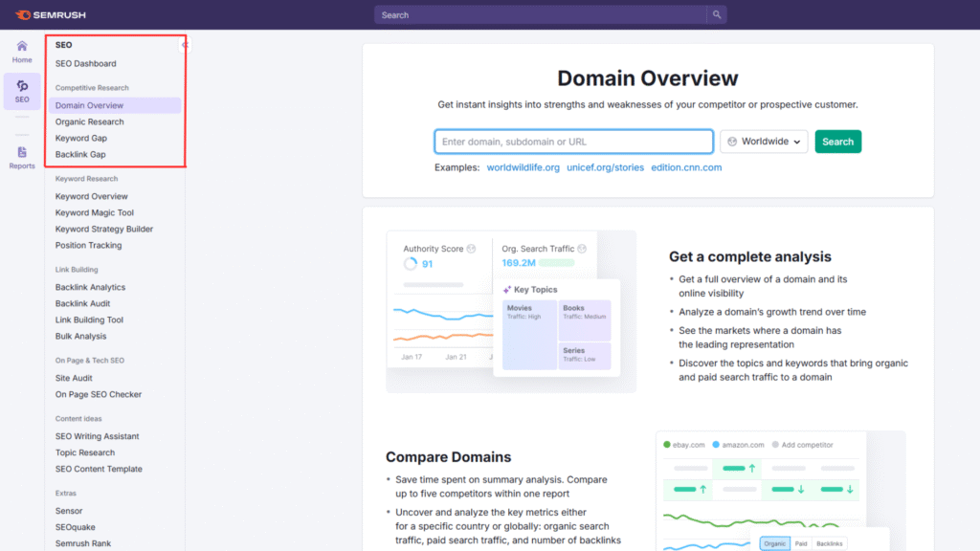Open Site Audit
The width and height of the screenshot is (980, 551).
coord(74,378)
